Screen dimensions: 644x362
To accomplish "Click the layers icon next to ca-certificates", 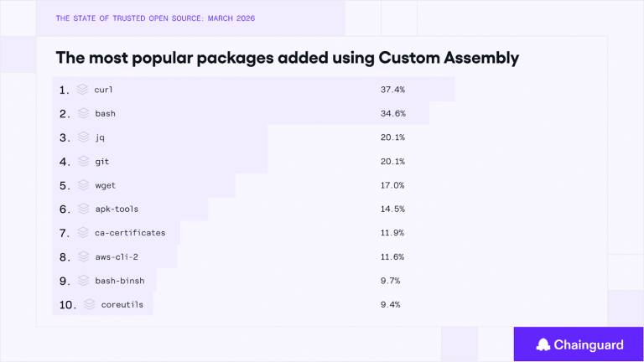I will 83,232.
